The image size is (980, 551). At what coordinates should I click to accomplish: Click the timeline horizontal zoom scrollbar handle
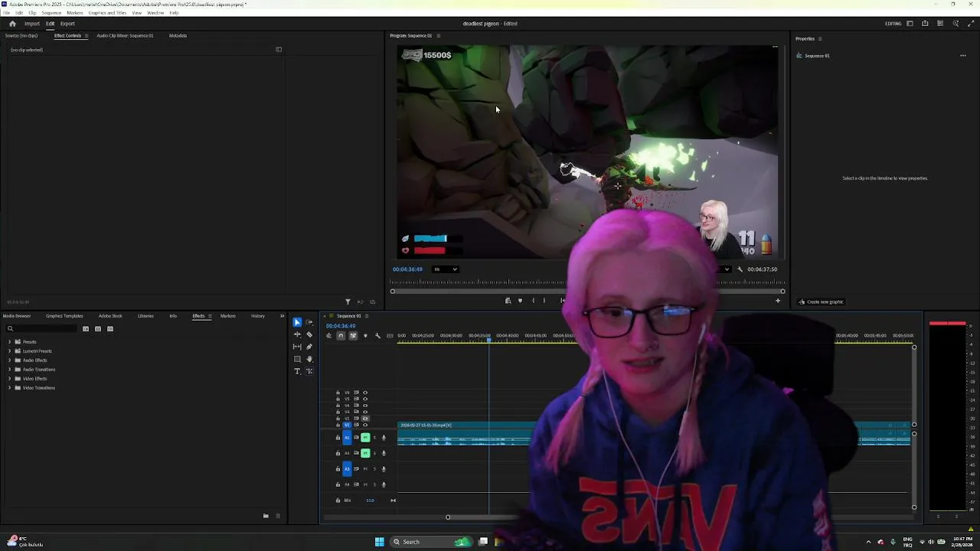click(448, 517)
